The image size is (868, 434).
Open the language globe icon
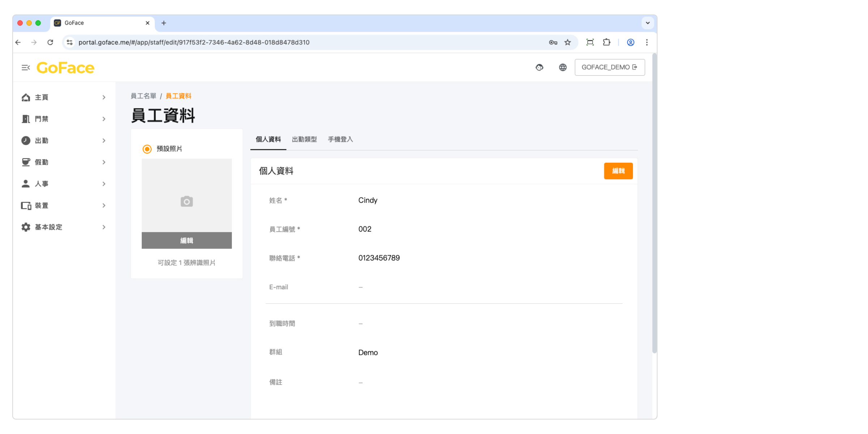click(x=563, y=67)
